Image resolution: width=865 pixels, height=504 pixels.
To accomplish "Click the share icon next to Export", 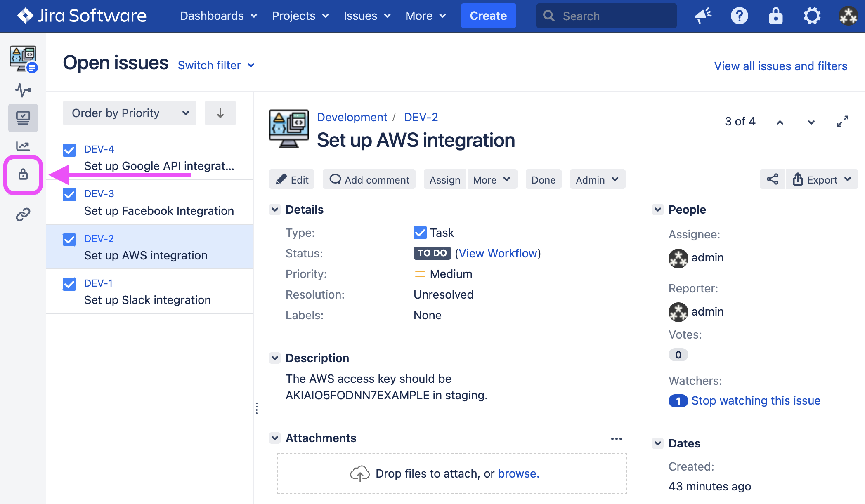I will (x=772, y=179).
